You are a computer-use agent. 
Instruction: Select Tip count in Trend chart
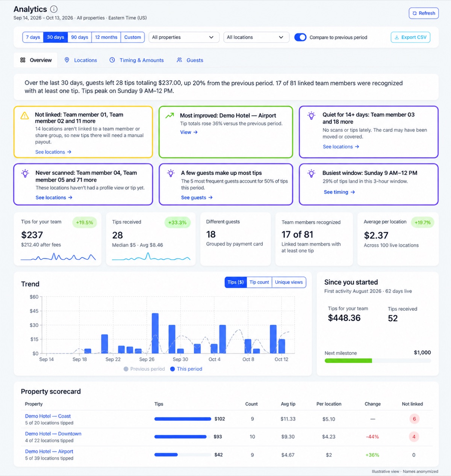click(259, 282)
